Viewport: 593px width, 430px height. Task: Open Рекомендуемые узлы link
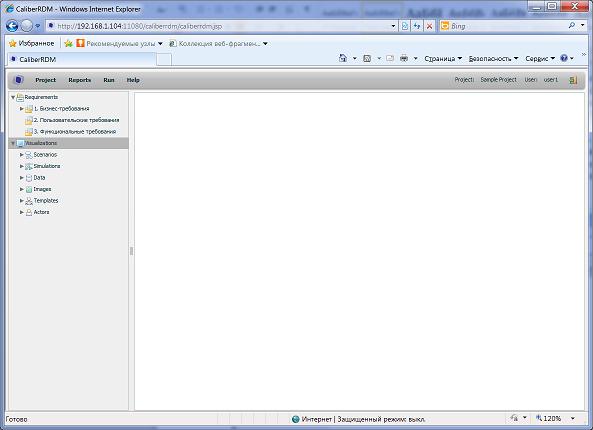point(119,43)
